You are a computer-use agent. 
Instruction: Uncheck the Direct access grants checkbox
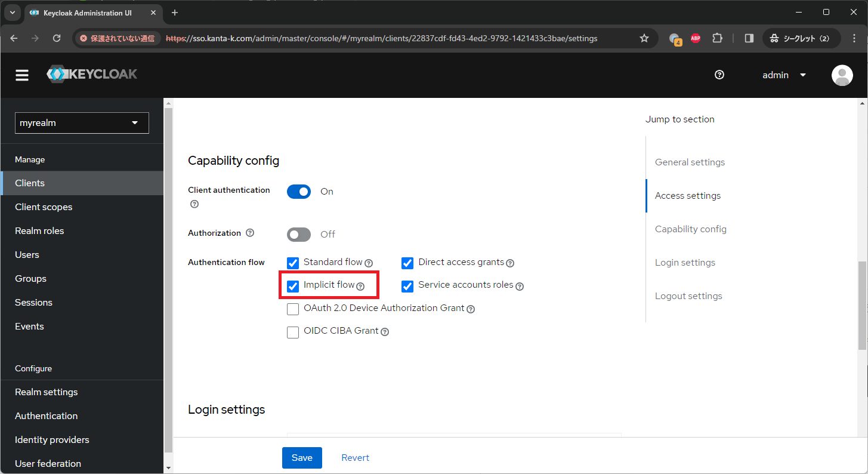(x=407, y=263)
